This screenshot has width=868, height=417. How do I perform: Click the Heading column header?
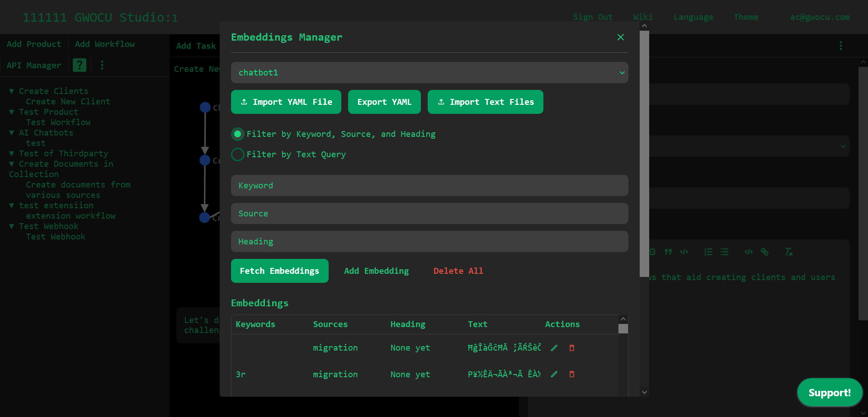[408, 324]
